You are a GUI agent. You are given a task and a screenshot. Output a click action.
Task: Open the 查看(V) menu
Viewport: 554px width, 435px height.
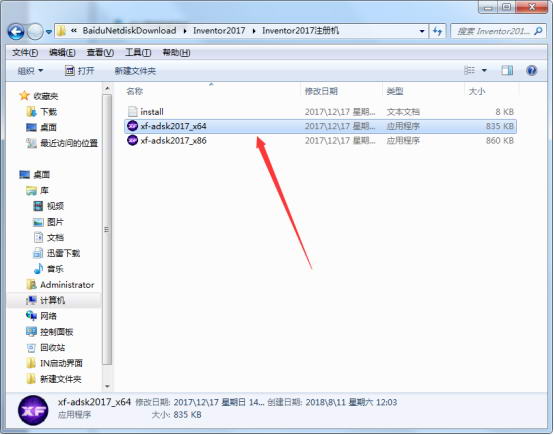pos(100,53)
